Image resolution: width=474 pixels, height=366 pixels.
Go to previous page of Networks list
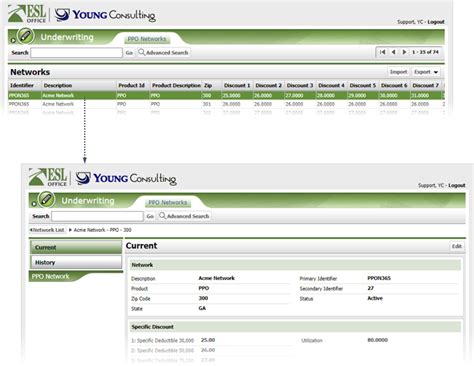[394, 52]
